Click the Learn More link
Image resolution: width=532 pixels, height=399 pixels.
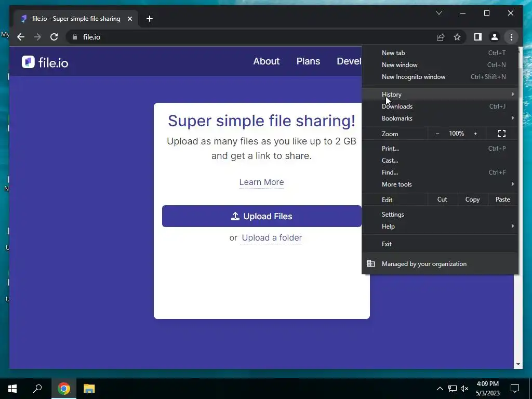point(262,182)
